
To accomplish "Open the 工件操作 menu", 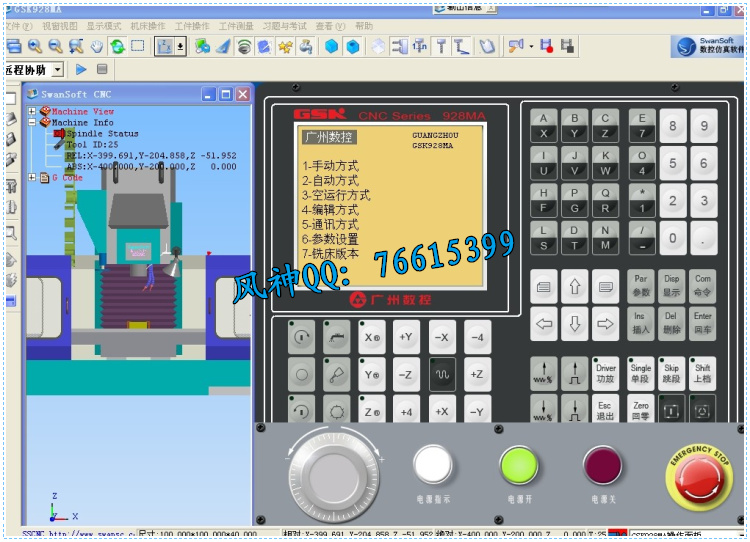I will (192, 26).
